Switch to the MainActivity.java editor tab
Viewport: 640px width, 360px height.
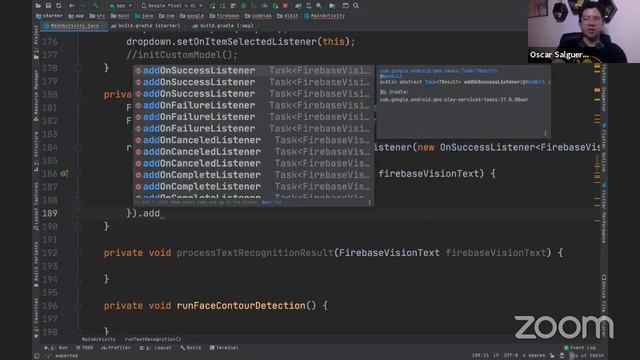74,26
